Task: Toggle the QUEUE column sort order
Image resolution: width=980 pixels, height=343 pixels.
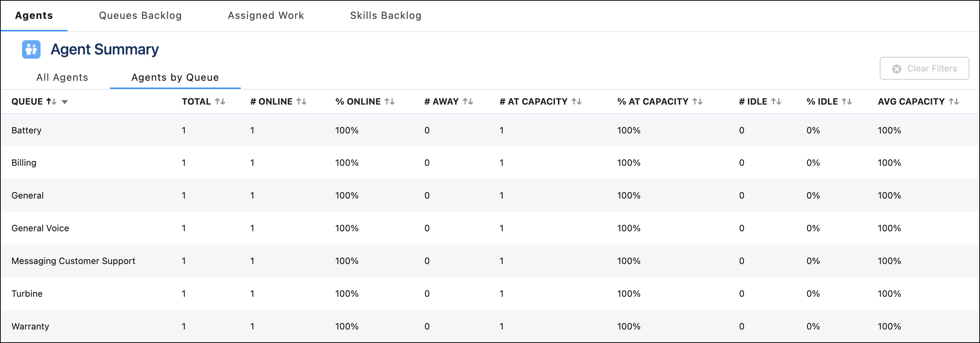Action: 51,101
